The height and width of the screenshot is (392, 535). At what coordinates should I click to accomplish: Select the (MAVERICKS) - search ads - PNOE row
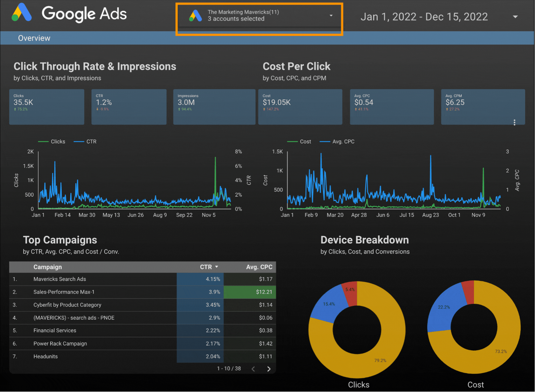coord(142,318)
